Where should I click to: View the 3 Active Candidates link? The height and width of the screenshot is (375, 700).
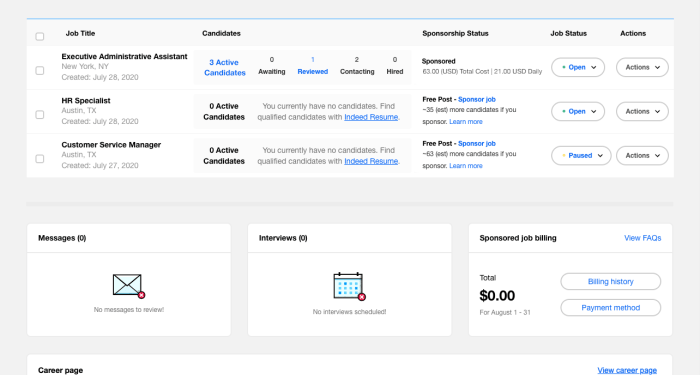[225, 67]
